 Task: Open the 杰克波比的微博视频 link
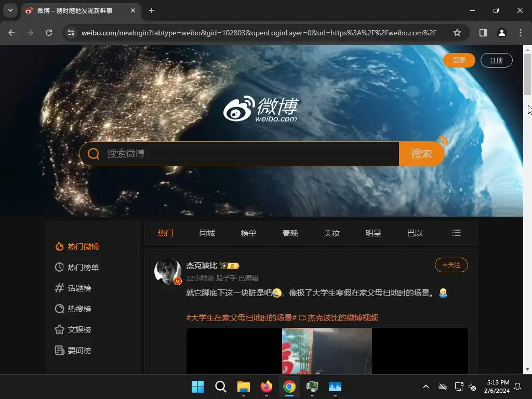pyautogui.click(x=339, y=318)
